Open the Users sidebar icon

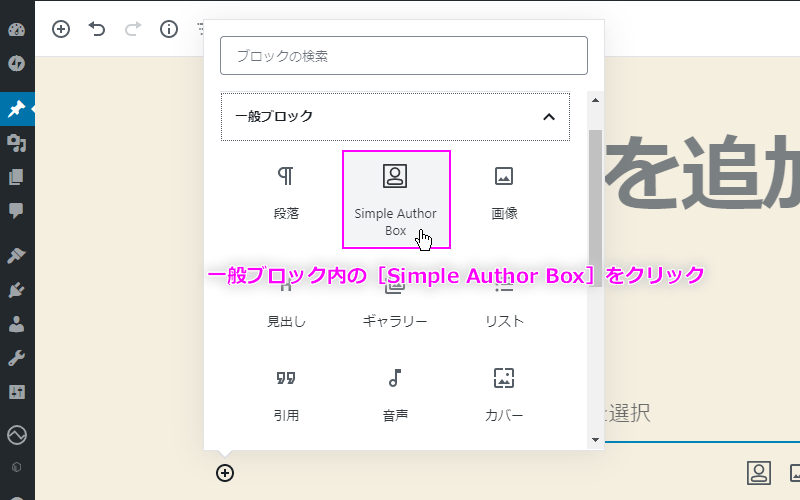point(16,324)
